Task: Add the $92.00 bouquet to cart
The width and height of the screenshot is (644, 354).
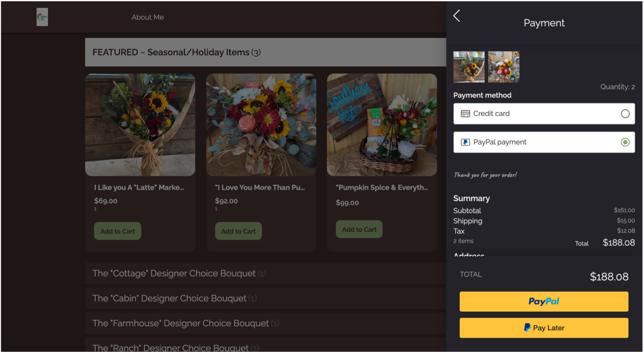Action: point(238,231)
